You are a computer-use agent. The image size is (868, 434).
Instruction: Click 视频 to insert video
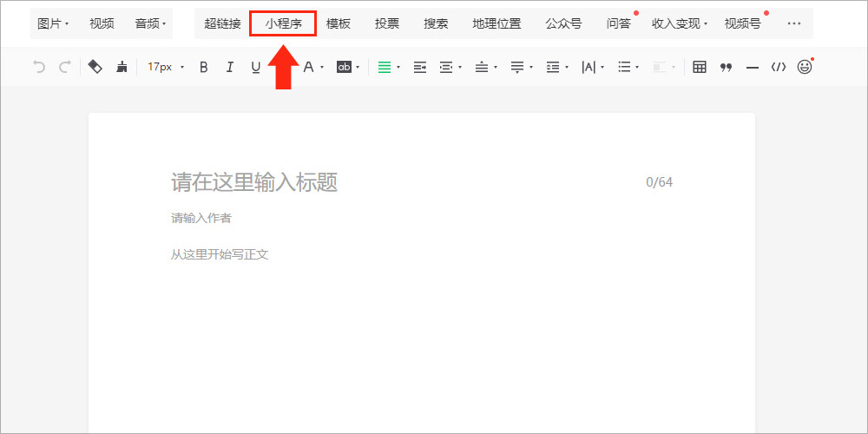pos(102,23)
